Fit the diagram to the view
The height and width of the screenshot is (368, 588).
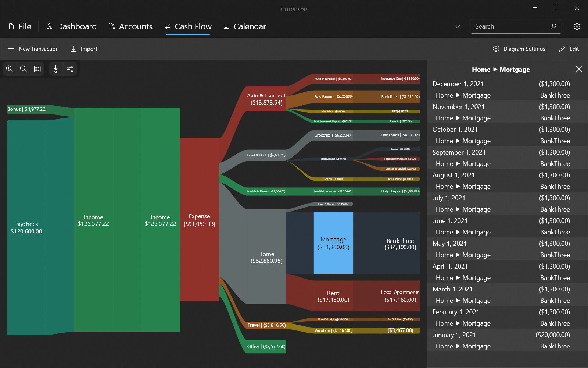click(37, 69)
